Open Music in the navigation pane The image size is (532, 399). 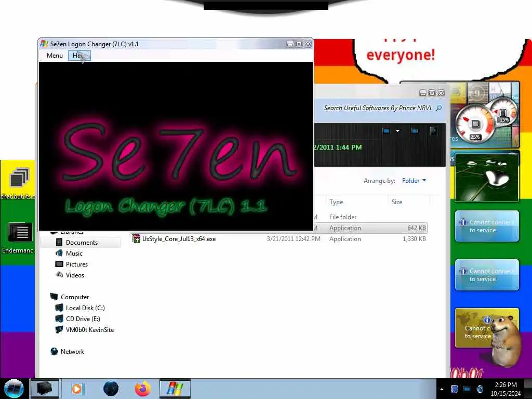point(74,254)
